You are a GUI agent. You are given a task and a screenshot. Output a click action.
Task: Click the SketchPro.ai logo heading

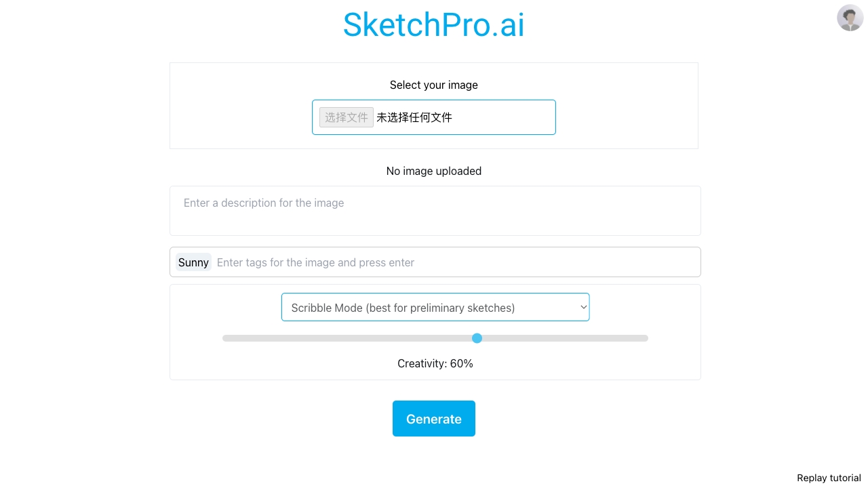[433, 24]
